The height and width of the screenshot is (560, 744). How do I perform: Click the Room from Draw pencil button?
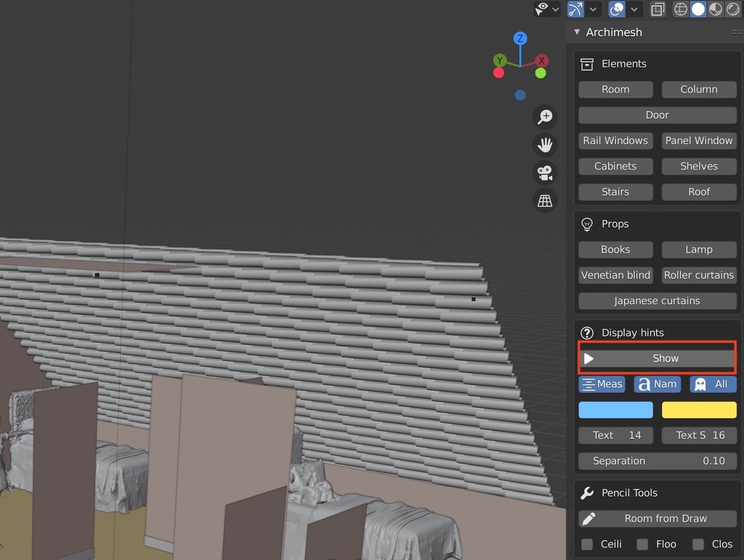click(x=657, y=518)
